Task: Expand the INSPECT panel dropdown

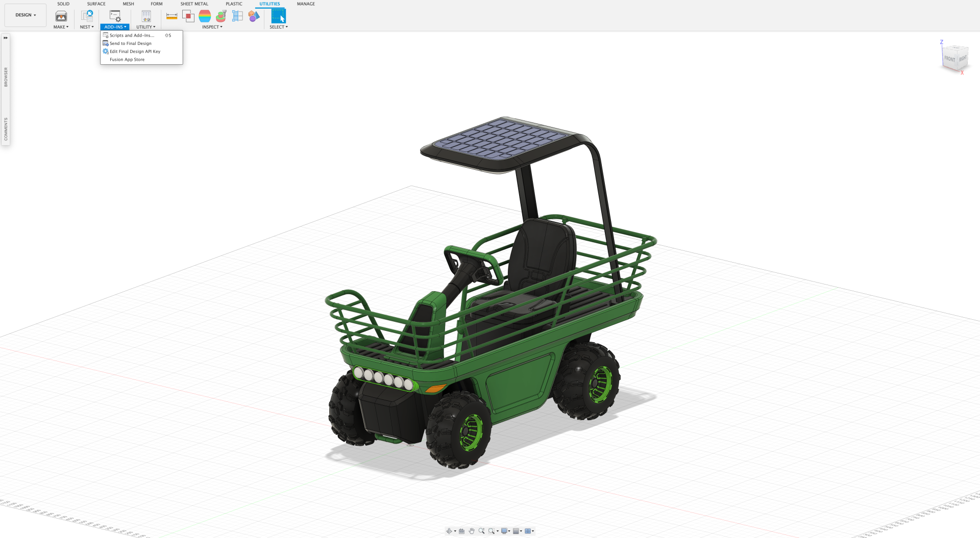Action: click(x=212, y=27)
